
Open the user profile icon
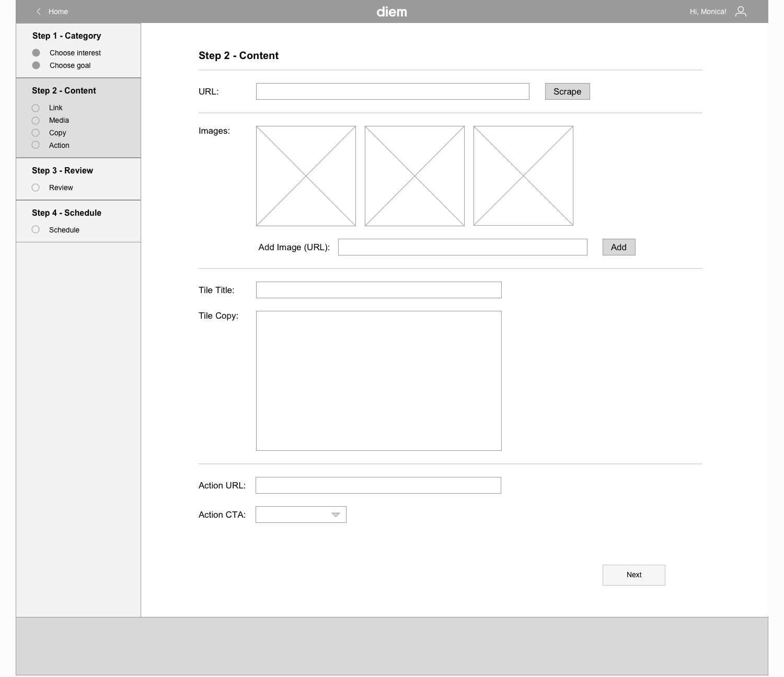pyautogui.click(x=741, y=11)
